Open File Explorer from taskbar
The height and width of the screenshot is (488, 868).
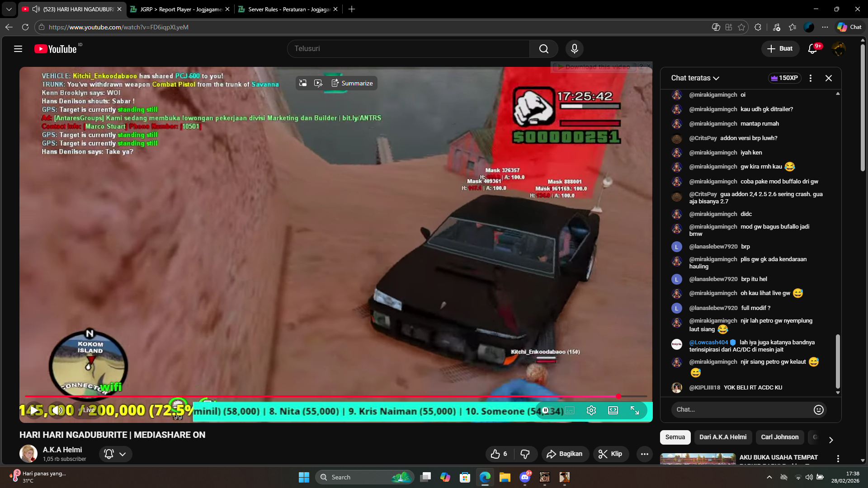[x=505, y=477]
